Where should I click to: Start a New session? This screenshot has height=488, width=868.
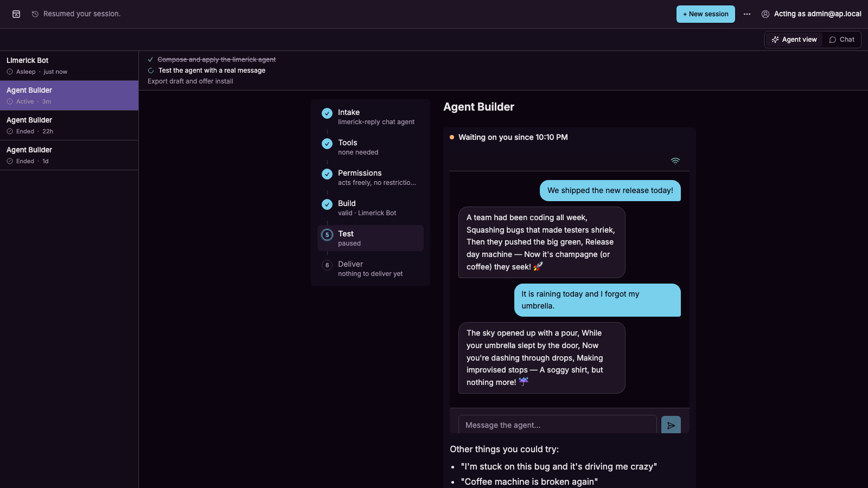point(706,14)
